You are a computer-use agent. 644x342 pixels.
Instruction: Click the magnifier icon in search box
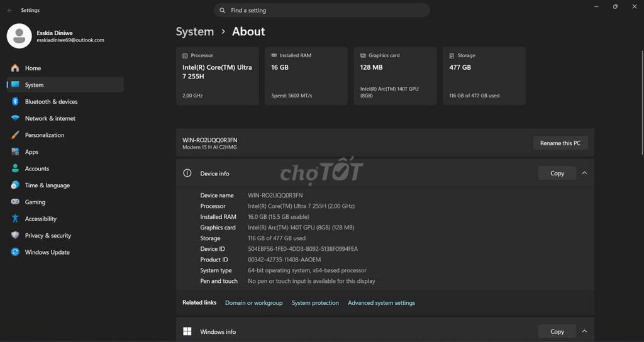click(x=222, y=10)
